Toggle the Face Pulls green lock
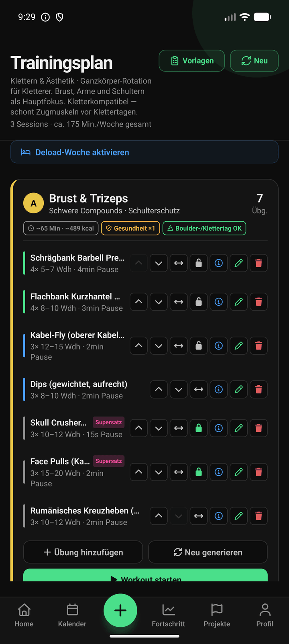The image size is (289, 644). (x=199, y=472)
